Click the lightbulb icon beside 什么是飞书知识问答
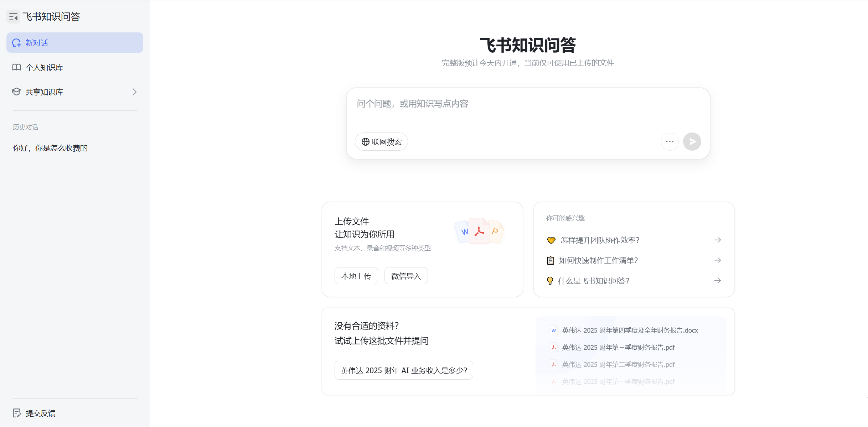This screenshot has width=868, height=427. pyautogui.click(x=550, y=280)
